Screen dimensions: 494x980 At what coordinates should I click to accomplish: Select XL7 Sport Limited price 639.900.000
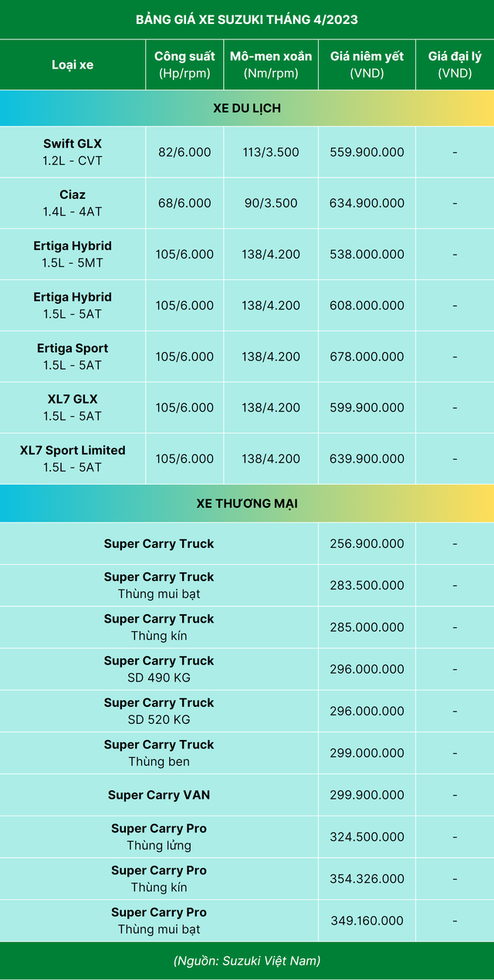(x=367, y=458)
